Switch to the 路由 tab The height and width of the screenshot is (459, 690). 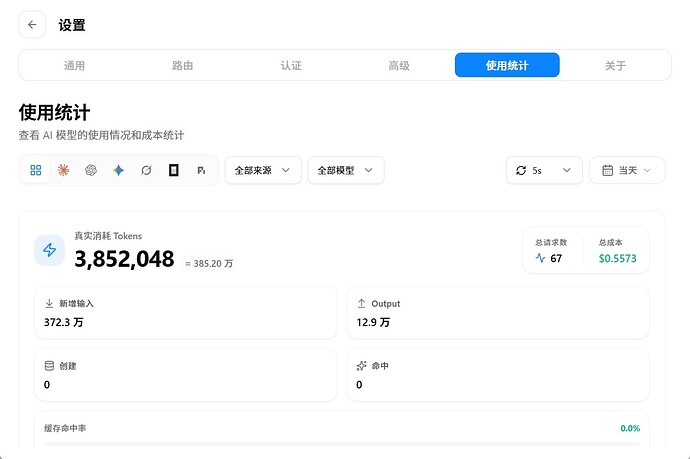pos(183,66)
